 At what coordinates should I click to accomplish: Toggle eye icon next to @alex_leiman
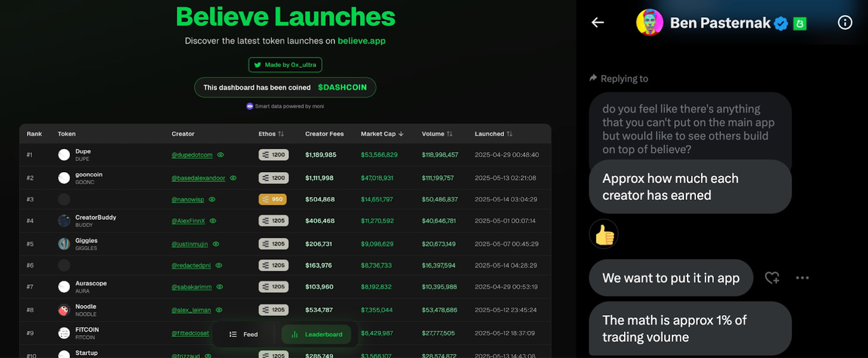pyautogui.click(x=218, y=310)
